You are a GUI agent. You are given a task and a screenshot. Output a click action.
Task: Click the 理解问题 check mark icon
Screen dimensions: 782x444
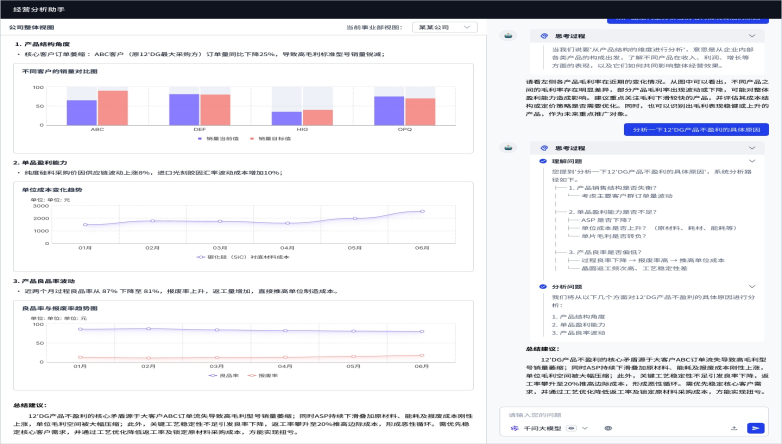point(544,160)
